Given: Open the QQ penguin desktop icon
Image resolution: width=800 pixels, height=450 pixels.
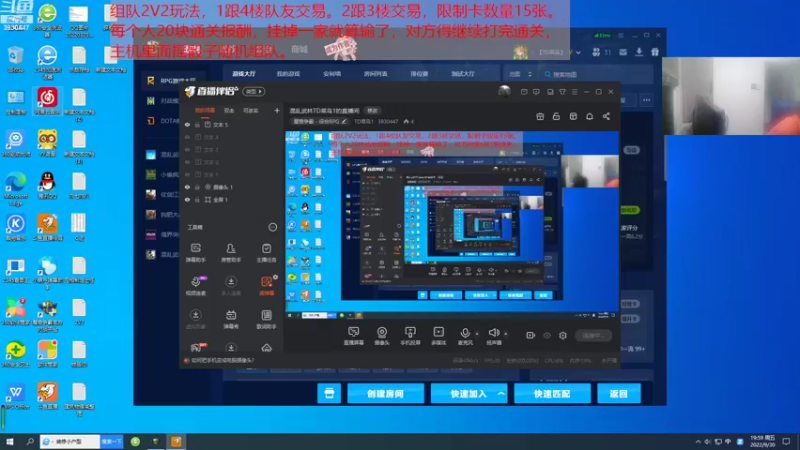Looking at the screenshot, I should [47, 184].
